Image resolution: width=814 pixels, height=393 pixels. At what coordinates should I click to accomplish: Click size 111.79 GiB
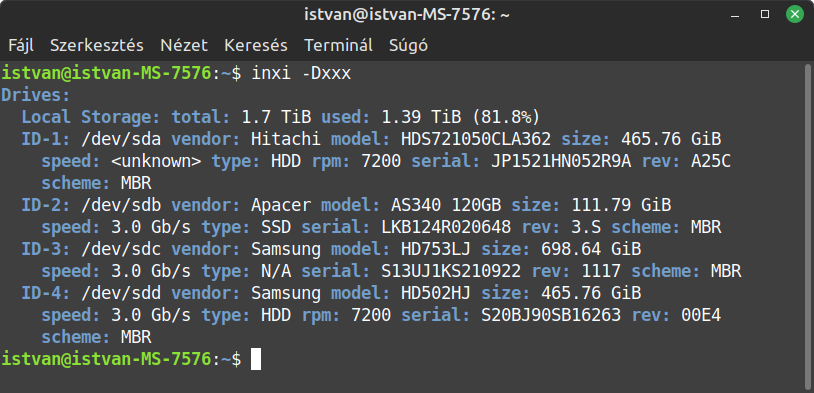[621, 205]
